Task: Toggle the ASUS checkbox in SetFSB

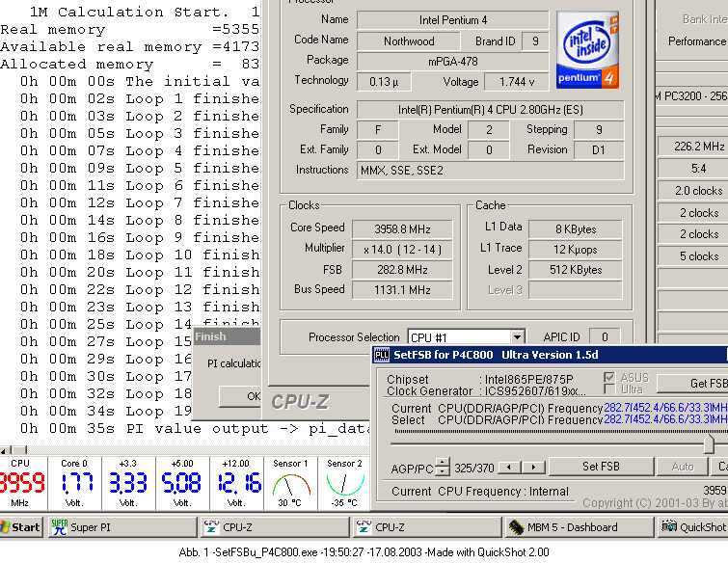Action: [x=609, y=377]
